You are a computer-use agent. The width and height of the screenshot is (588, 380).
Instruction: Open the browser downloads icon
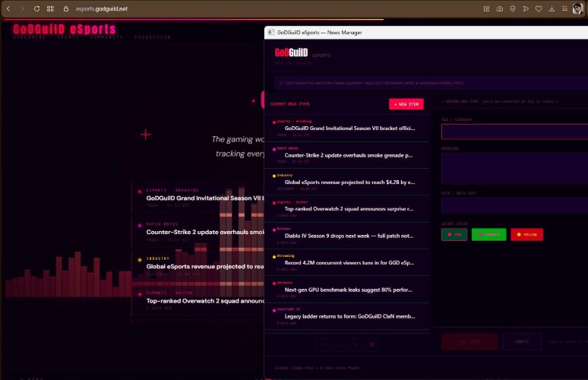click(552, 8)
